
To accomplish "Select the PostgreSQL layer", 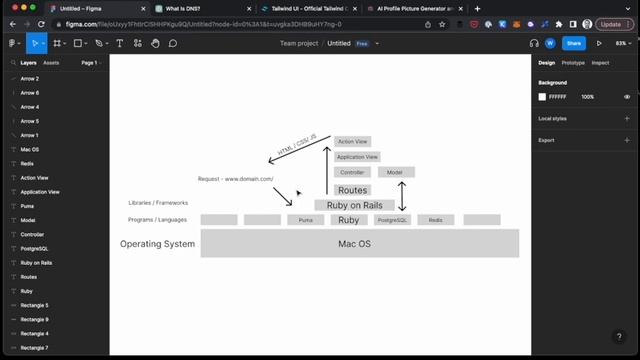I will pos(34,249).
